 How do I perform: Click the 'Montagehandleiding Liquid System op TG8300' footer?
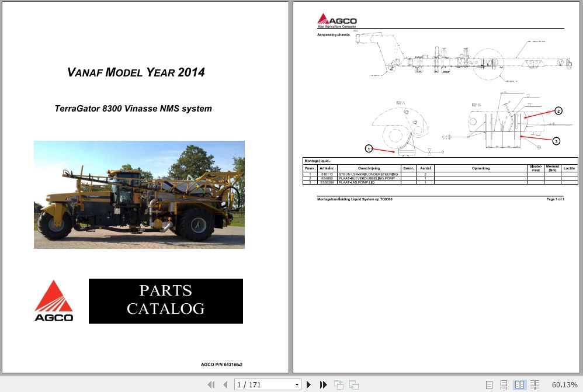point(355,199)
